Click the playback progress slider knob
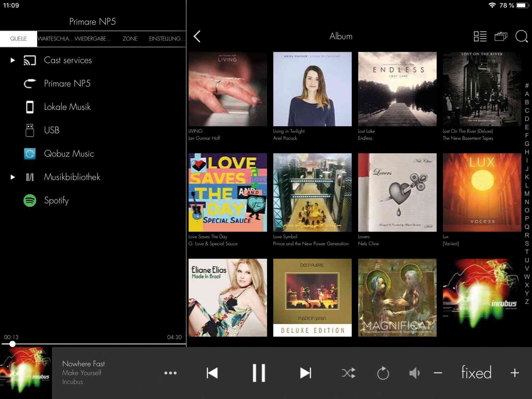This screenshot has height=399, width=532. point(12,344)
